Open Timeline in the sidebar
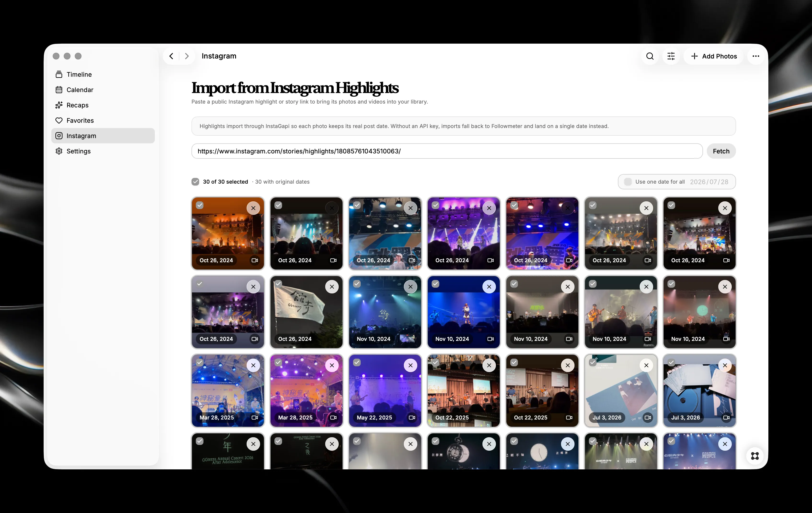This screenshot has width=812, height=513. coord(103,74)
